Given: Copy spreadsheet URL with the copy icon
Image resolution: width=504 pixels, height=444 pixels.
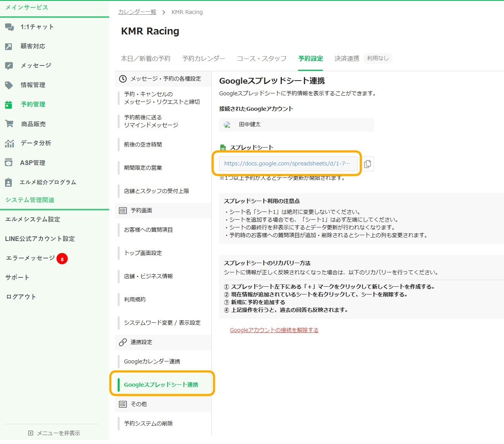Looking at the screenshot, I should [367, 164].
